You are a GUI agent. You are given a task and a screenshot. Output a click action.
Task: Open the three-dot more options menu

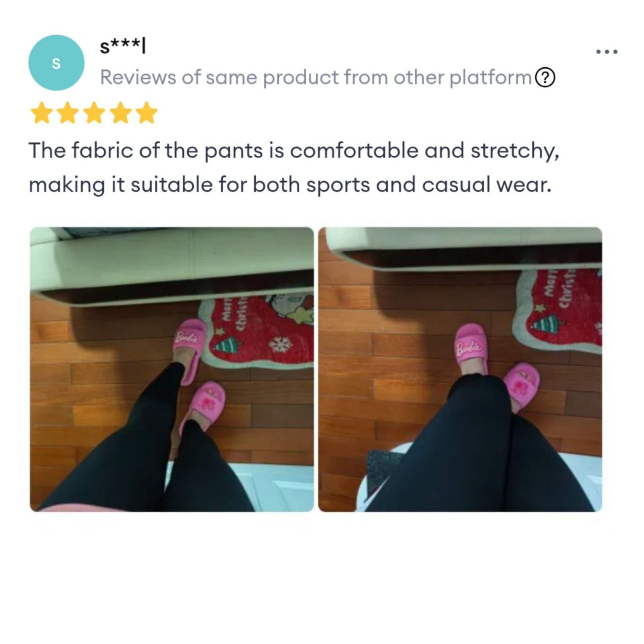(x=607, y=52)
